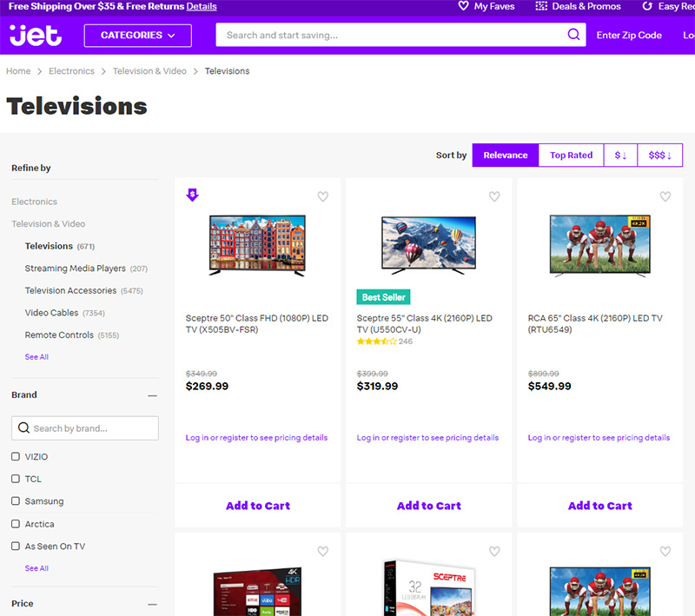Open the CATEGORIES dropdown
The height and width of the screenshot is (616, 695).
(x=138, y=36)
